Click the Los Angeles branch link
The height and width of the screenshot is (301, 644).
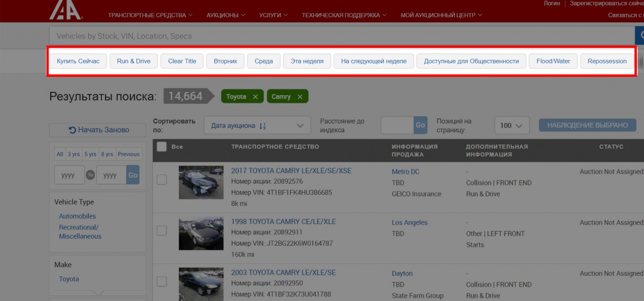click(409, 222)
